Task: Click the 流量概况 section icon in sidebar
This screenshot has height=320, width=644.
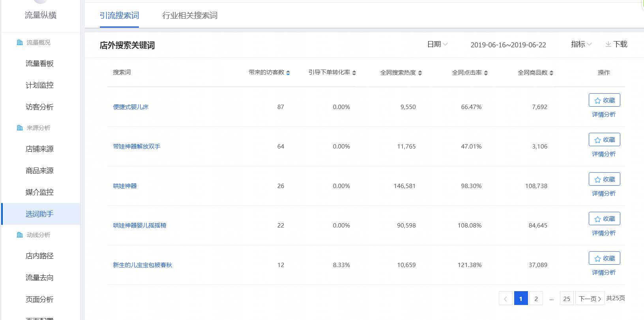Action: click(20, 43)
